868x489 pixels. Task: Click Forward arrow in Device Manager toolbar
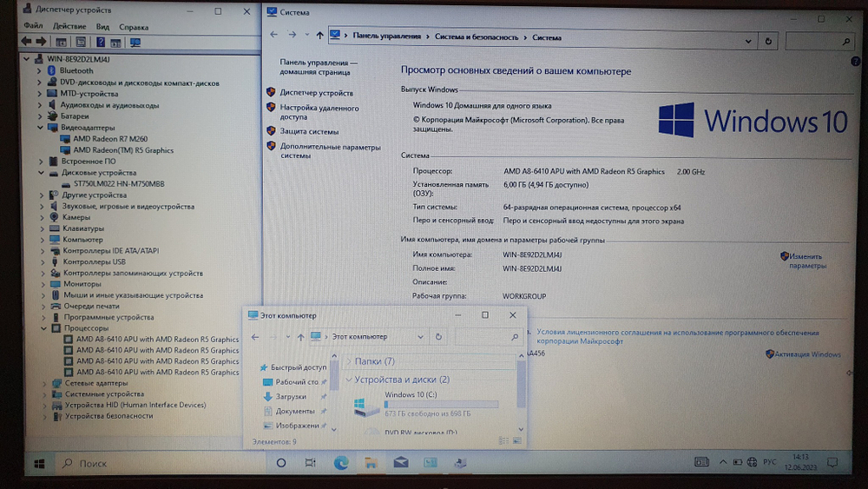click(41, 42)
